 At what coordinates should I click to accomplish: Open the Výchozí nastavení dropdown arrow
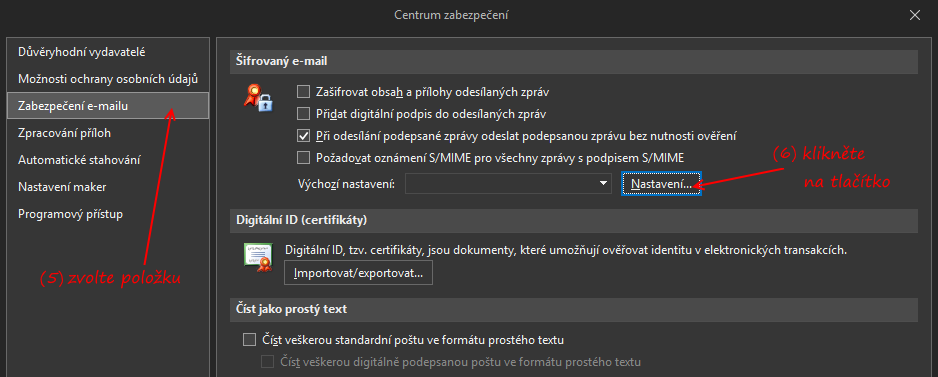(604, 184)
